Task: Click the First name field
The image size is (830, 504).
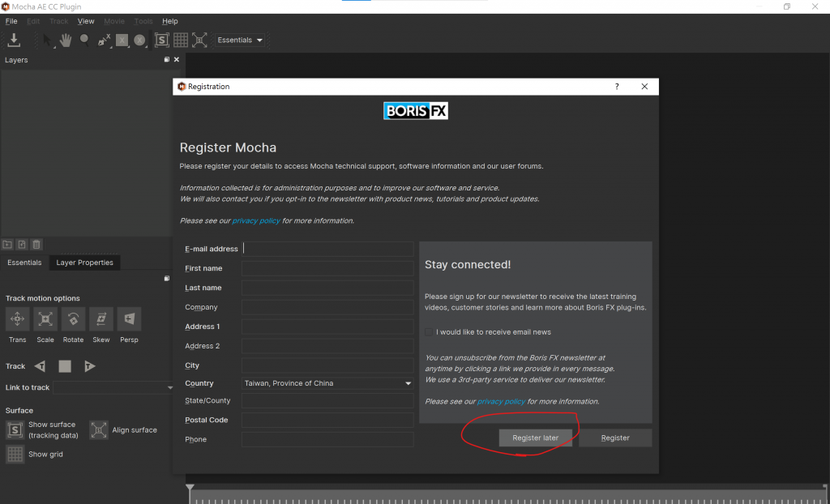Action: [327, 268]
